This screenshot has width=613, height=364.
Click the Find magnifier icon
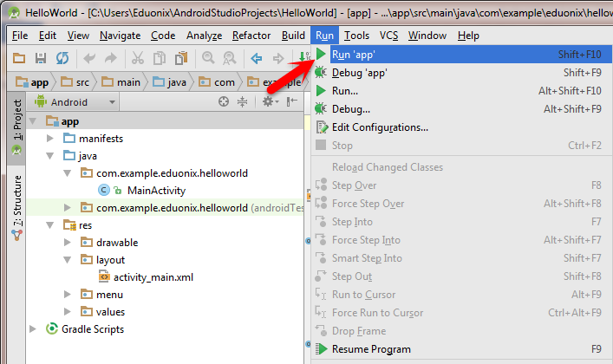coord(208,58)
